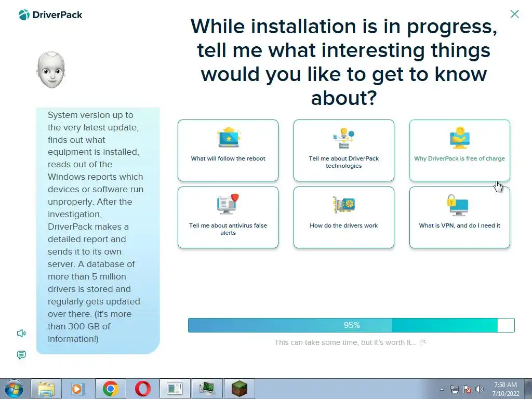Open the Windows Start menu

pyautogui.click(x=14, y=389)
